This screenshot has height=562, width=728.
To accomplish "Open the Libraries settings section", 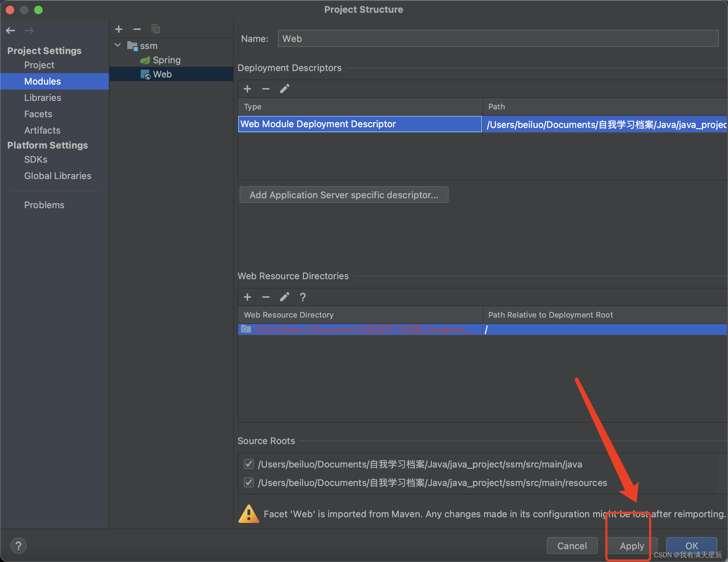I will click(x=43, y=98).
